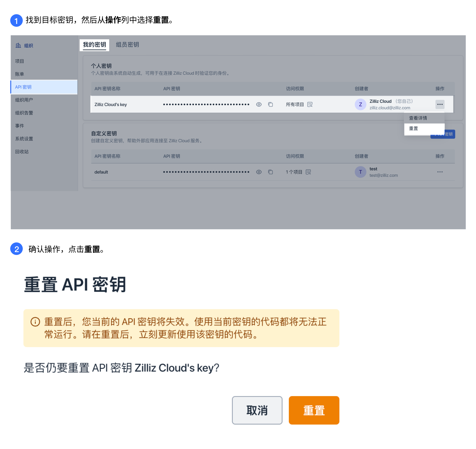476x449 pixels.
Task: Click the Z avatar of Zilliz Cloud creator
Action: [360, 105]
